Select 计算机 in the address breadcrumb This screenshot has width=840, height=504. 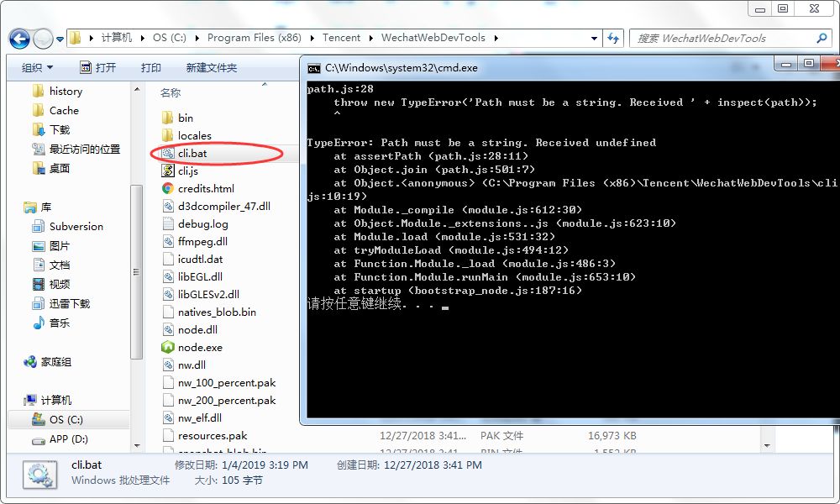coord(116,38)
